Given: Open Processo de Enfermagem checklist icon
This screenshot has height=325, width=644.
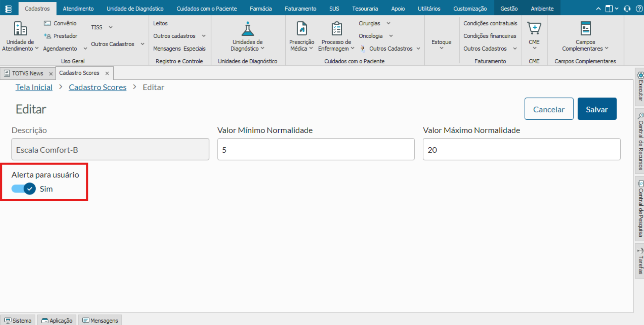Looking at the screenshot, I should click(x=336, y=29).
